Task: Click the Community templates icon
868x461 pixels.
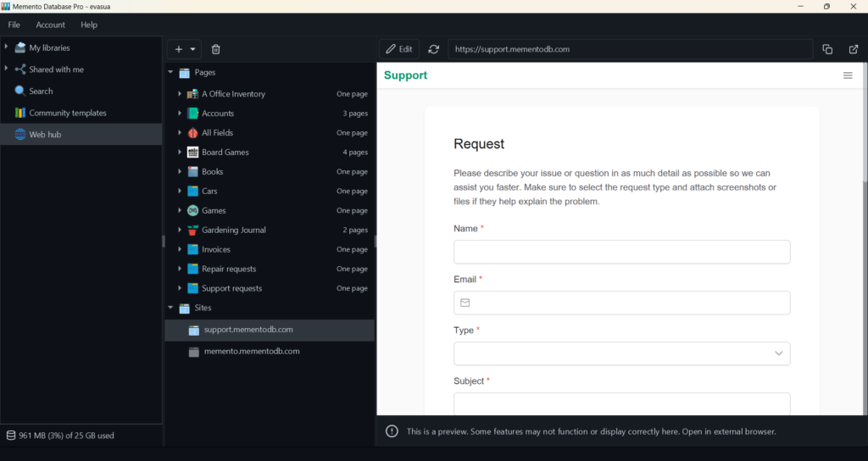Action: coord(20,113)
